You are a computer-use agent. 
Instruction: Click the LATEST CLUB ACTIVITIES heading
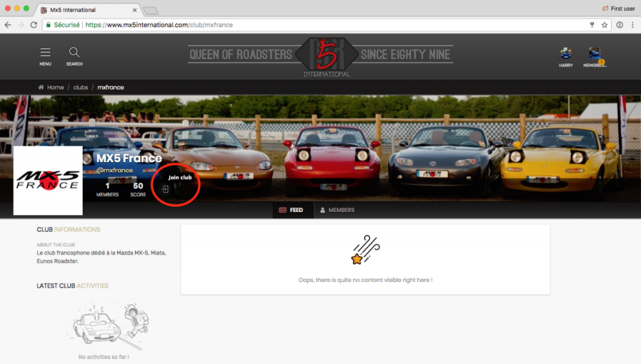[73, 286]
